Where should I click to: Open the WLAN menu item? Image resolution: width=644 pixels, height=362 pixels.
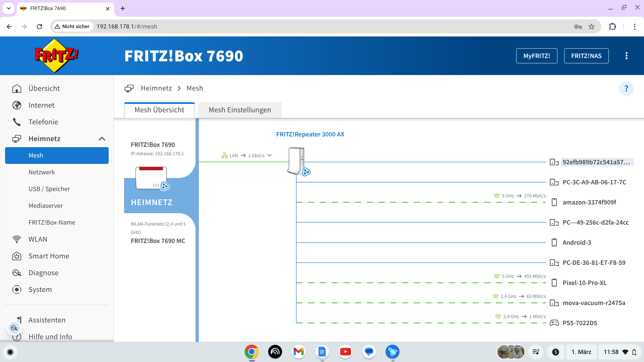click(38, 239)
